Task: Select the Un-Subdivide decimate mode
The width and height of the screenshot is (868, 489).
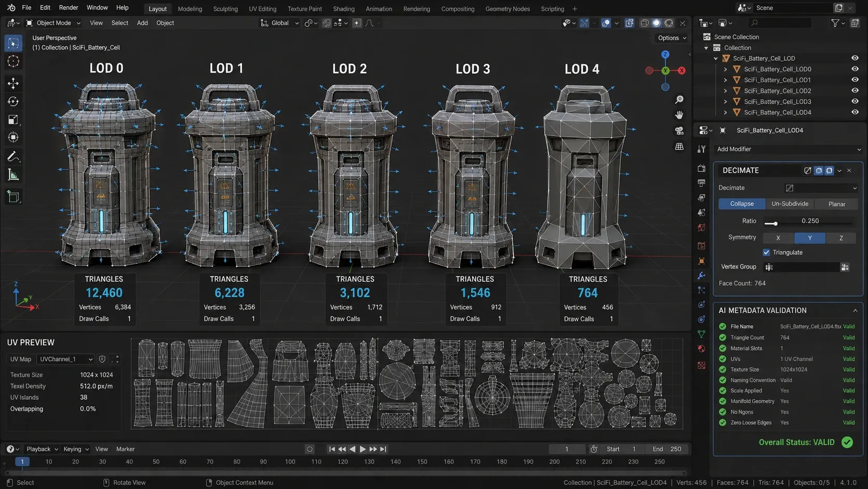Action: tap(790, 204)
